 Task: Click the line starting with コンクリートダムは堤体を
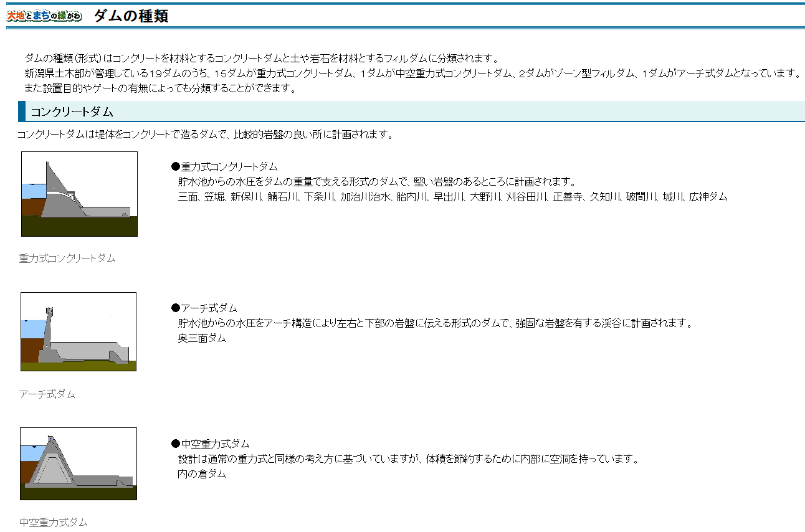206,135
